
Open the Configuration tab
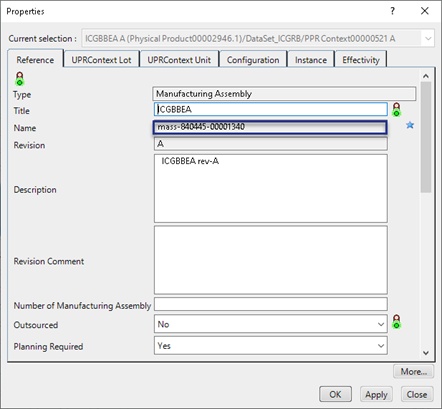click(x=253, y=60)
